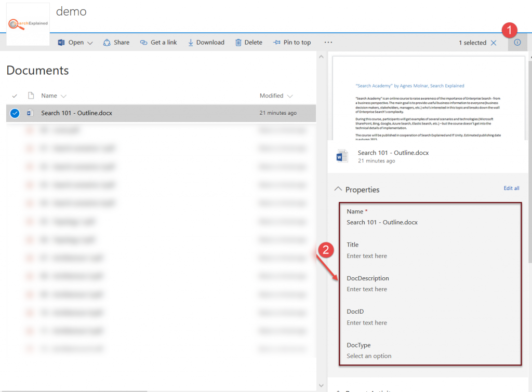
Task: Click the details pane vertical scrollbar
Action: coord(530,161)
